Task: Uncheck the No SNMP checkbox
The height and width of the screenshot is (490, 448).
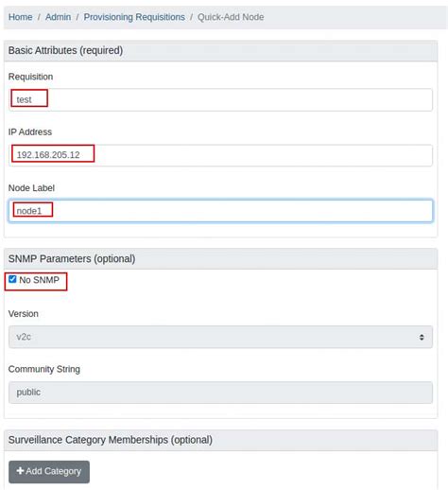Action: click(12, 279)
